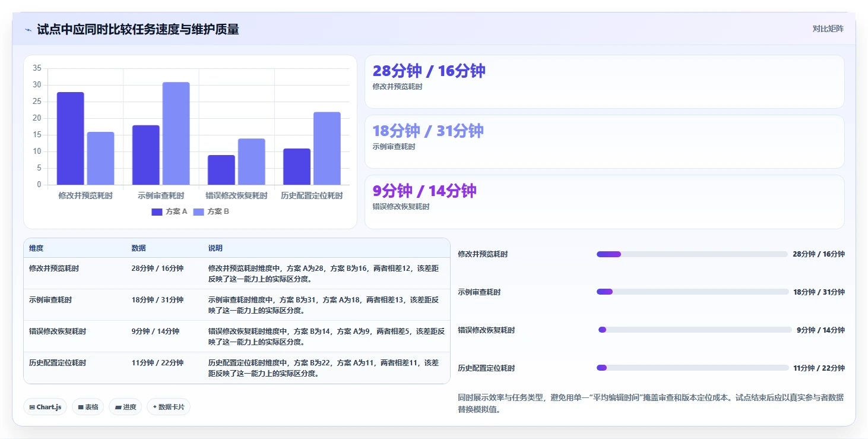
Task: Click description mentioning 两者相差11
Action: point(324,368)
